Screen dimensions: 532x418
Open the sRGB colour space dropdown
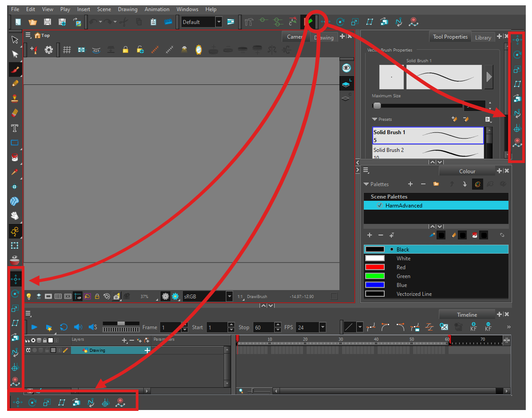click(x=229, y=296)
